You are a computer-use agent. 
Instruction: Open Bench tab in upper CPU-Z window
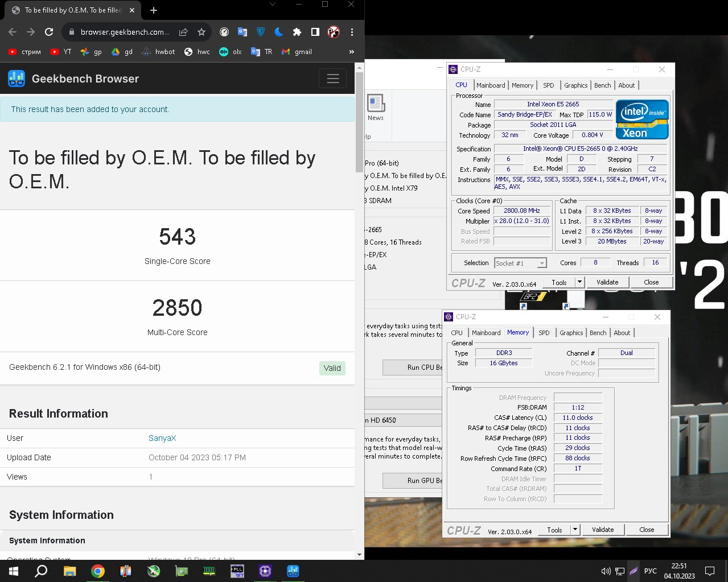pos(602,85)
